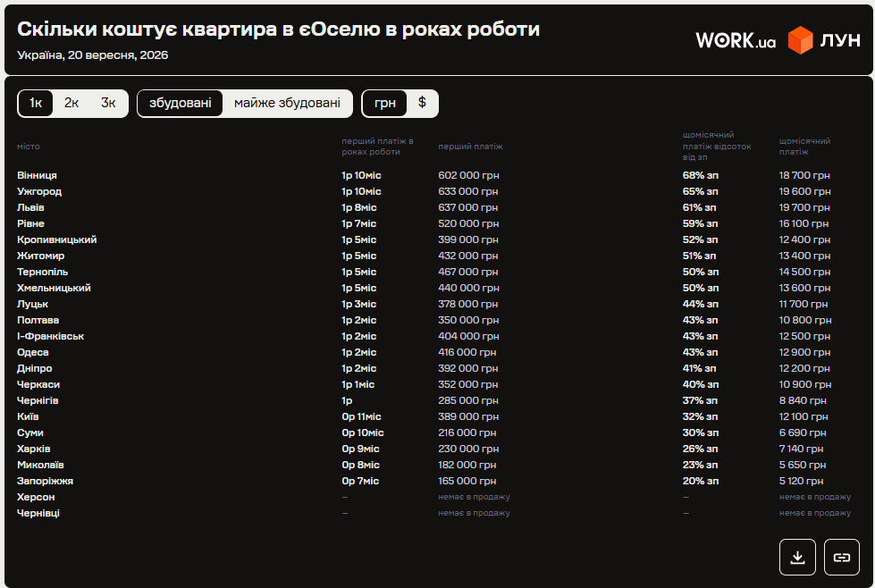Select грн currency

pos(385,103)
